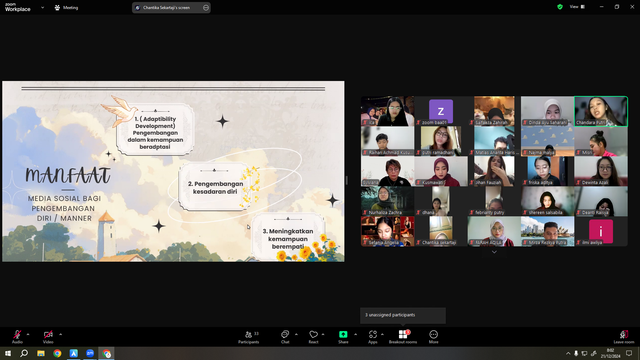This screenshot has width=640, height=360.
Task: Select Chandara Putri's active speaker video
Action: pos(601,111)
